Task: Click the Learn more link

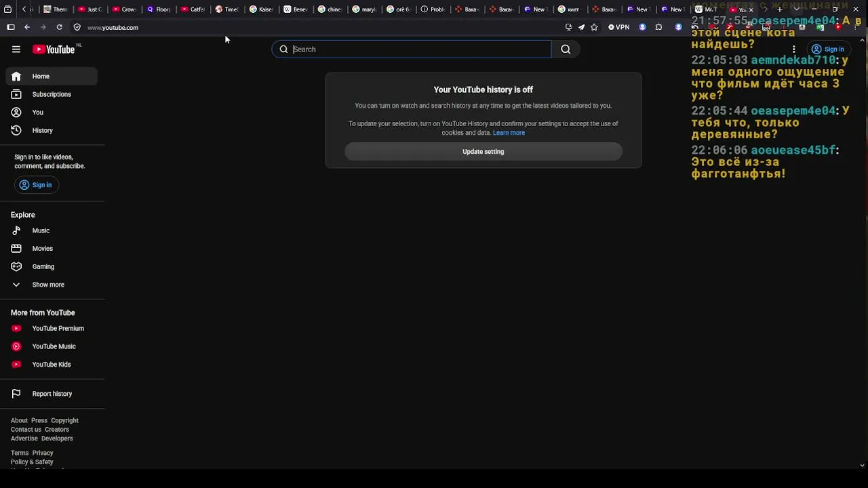Action: tap(509, 133)
